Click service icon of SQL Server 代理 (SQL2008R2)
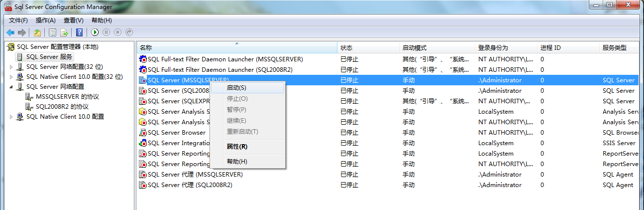This screenshot has width=644, height=210. pyautogui.click(x=143, y=185)
